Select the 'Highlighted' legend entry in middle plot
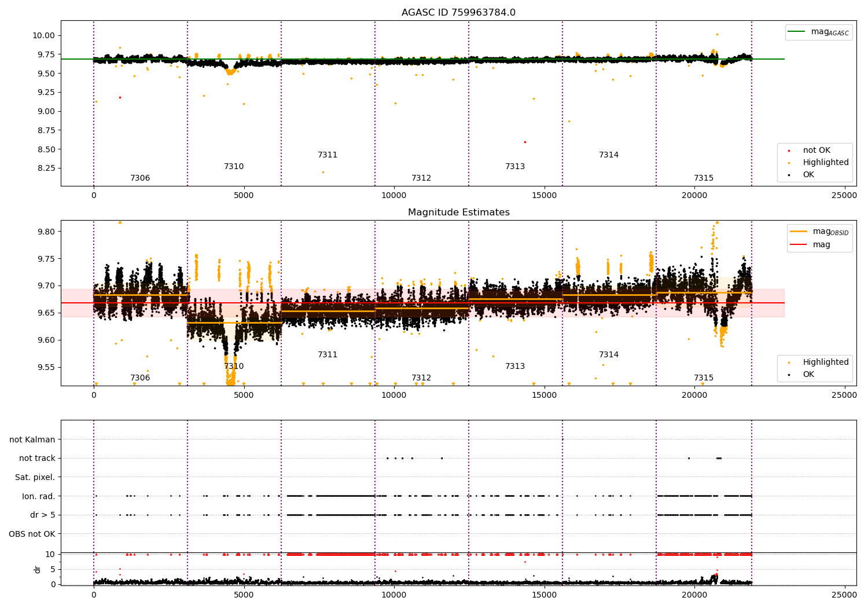Screen dimensions: 868x608 coord(819,362)
